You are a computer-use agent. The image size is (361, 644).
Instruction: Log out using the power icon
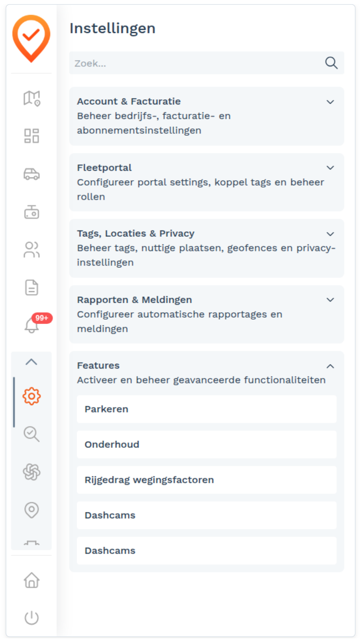[32, 617]
